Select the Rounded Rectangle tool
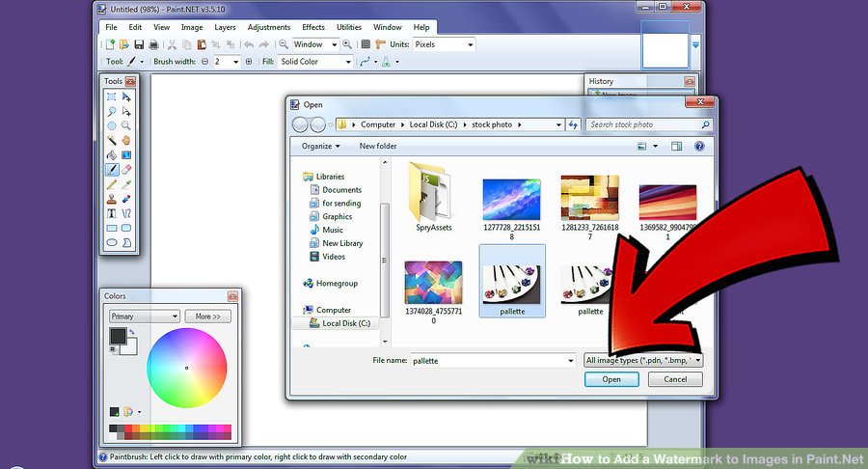 [x=126, y=228]
